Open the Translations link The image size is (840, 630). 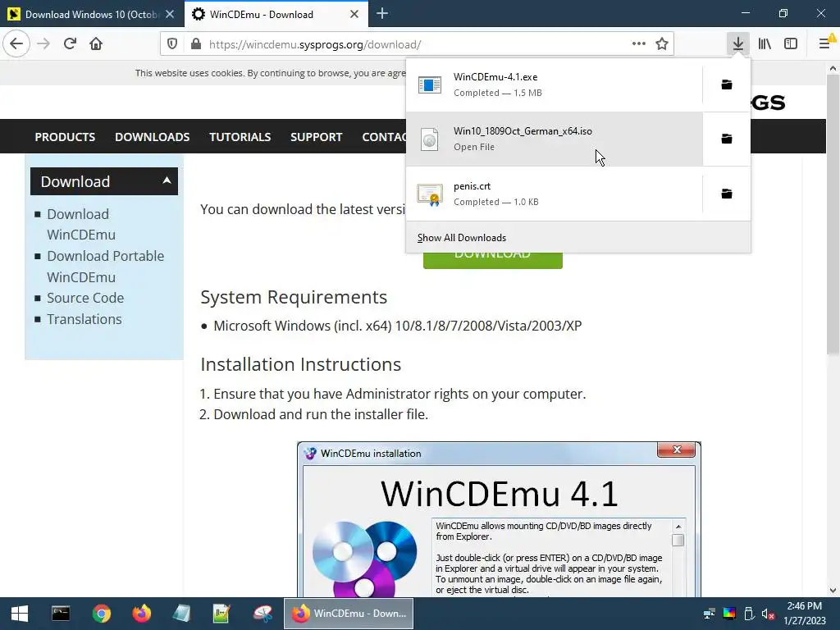[84, 319]
